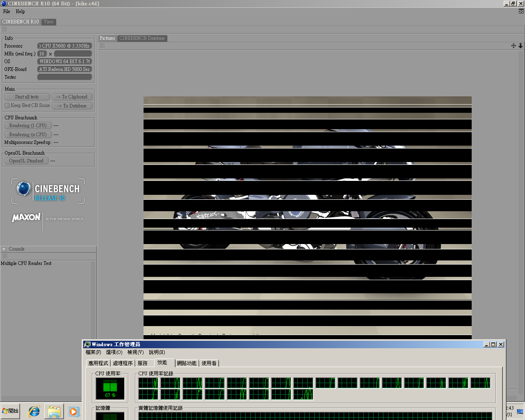Open 說明(H) menu in Task Manager

coord(157,352)
